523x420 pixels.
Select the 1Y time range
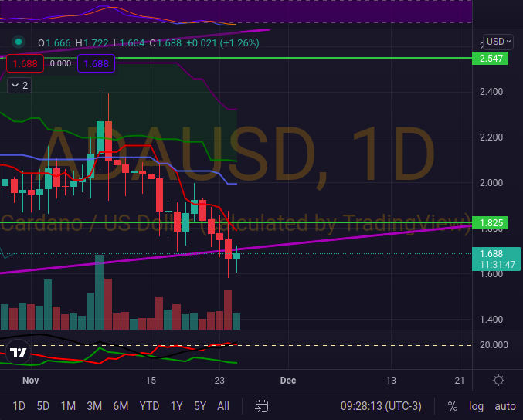[x=176, y=406]
